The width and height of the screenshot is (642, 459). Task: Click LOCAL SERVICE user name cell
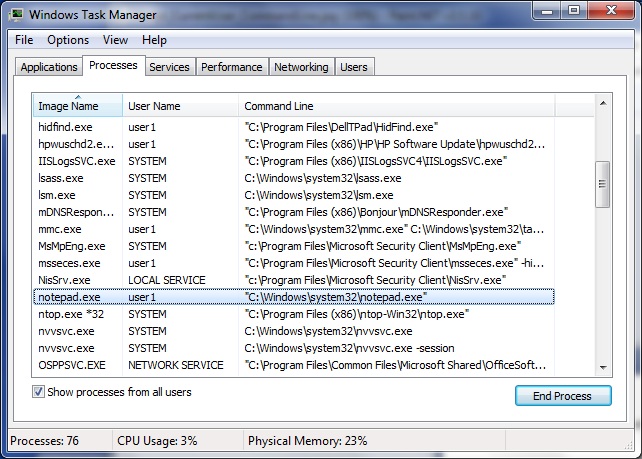(x=167, y=280)
